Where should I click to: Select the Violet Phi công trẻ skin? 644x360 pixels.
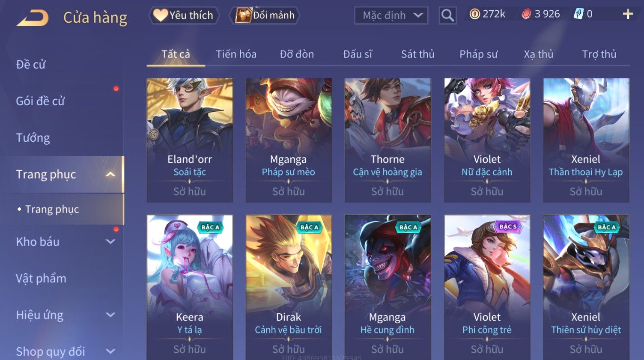point(487,287)
